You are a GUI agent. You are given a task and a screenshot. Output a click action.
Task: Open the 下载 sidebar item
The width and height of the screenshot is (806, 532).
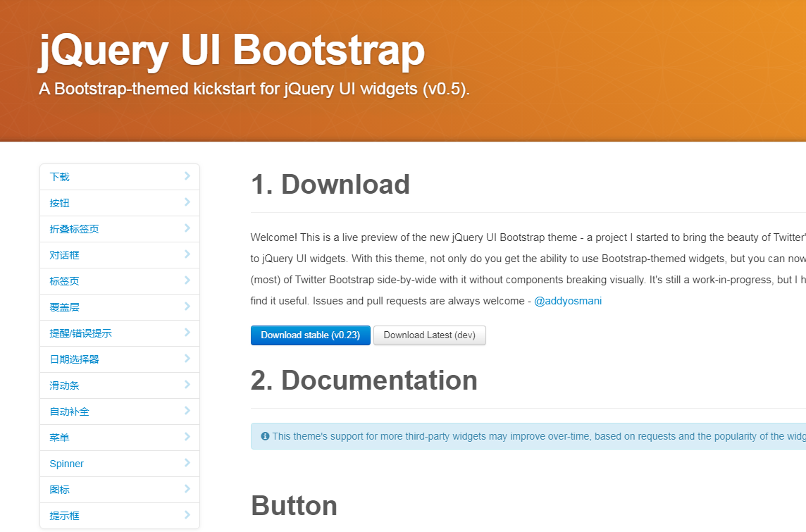click(119, 177)
